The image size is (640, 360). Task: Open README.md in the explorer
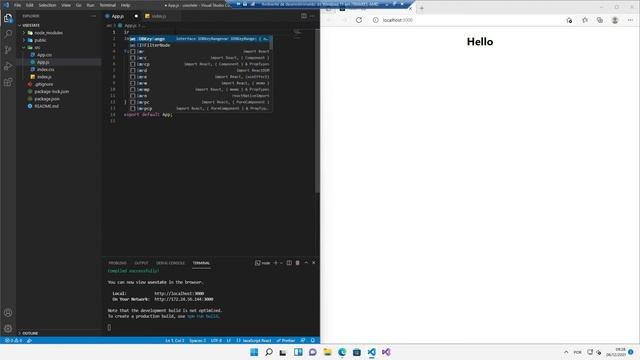pos(47,106)
